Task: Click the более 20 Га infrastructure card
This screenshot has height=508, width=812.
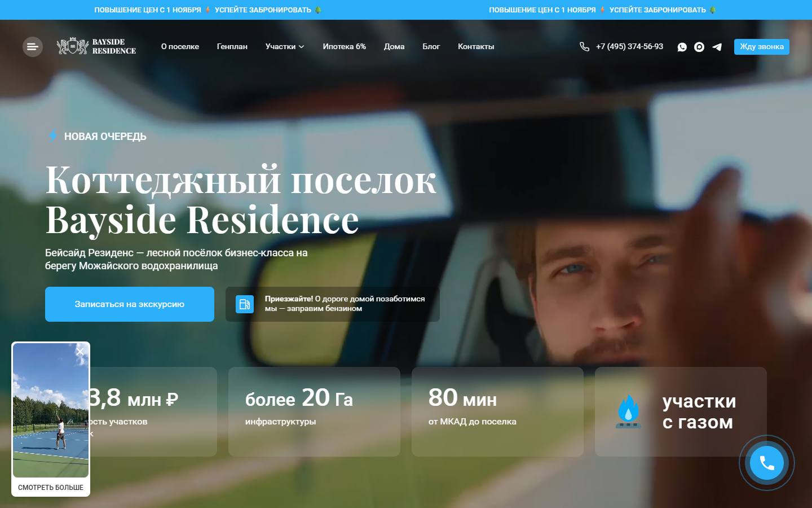Action: point(314,412)
